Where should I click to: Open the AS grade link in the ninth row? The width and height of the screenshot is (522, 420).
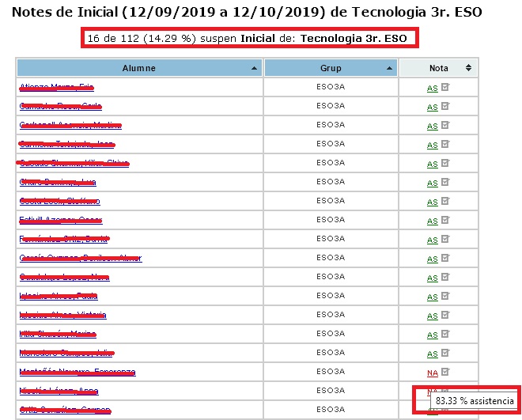click(433, 240)
